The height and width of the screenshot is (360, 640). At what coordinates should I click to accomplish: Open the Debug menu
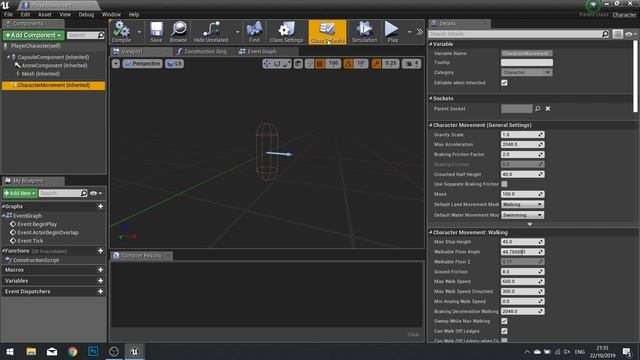point(86,14)
